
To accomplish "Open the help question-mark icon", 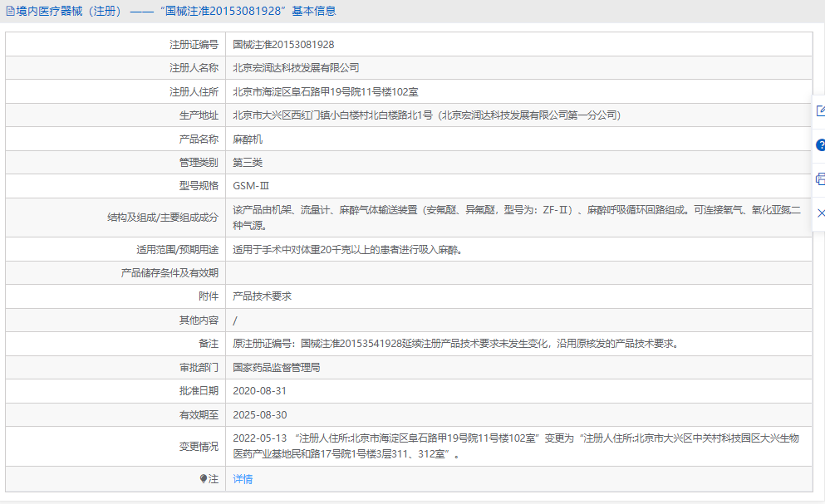I will click(x=820, y=145).
